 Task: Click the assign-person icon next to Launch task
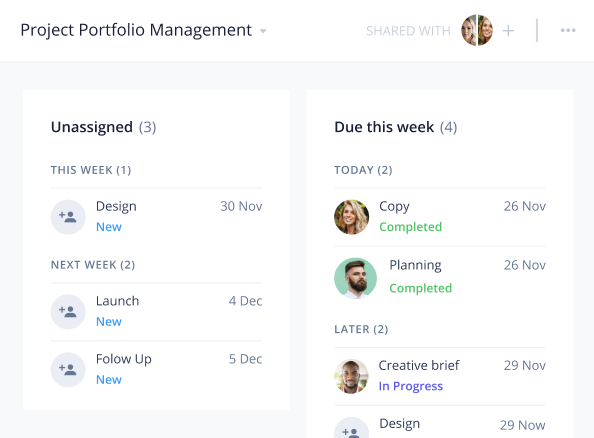68,312
